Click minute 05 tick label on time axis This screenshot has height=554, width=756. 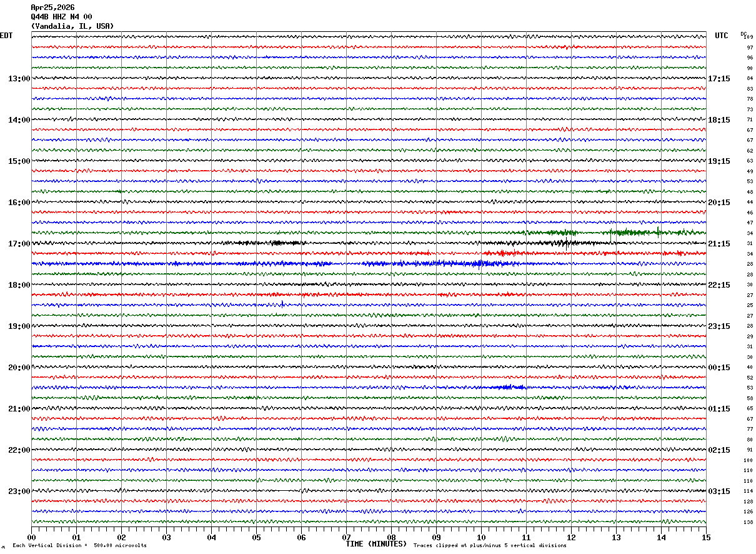point(256,537)
